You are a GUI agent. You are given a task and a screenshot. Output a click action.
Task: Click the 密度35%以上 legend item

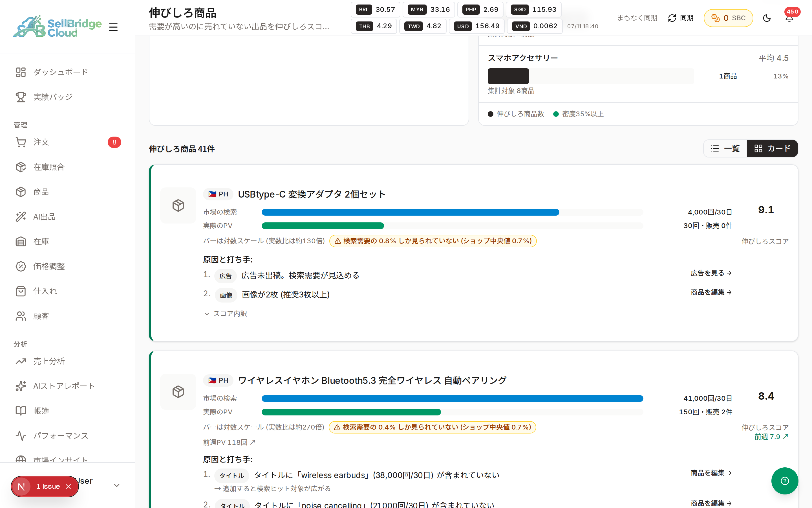tap(578, 114)
